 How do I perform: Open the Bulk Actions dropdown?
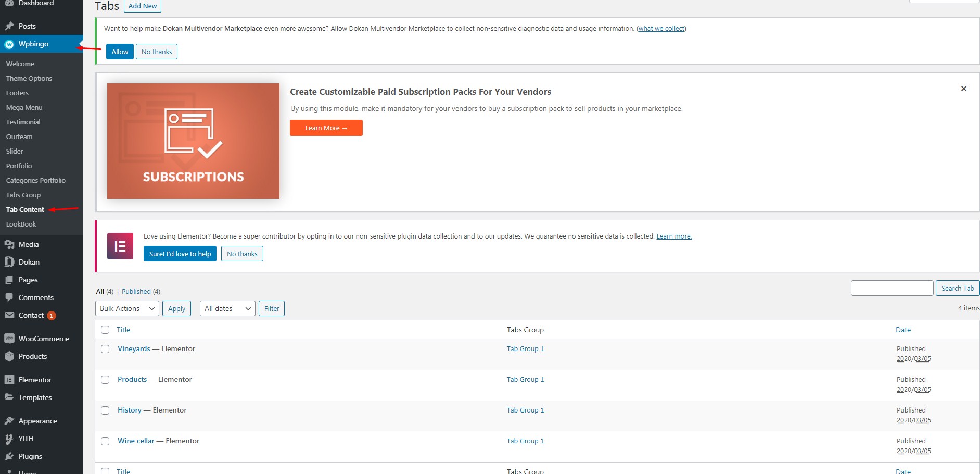pos(127,308)
